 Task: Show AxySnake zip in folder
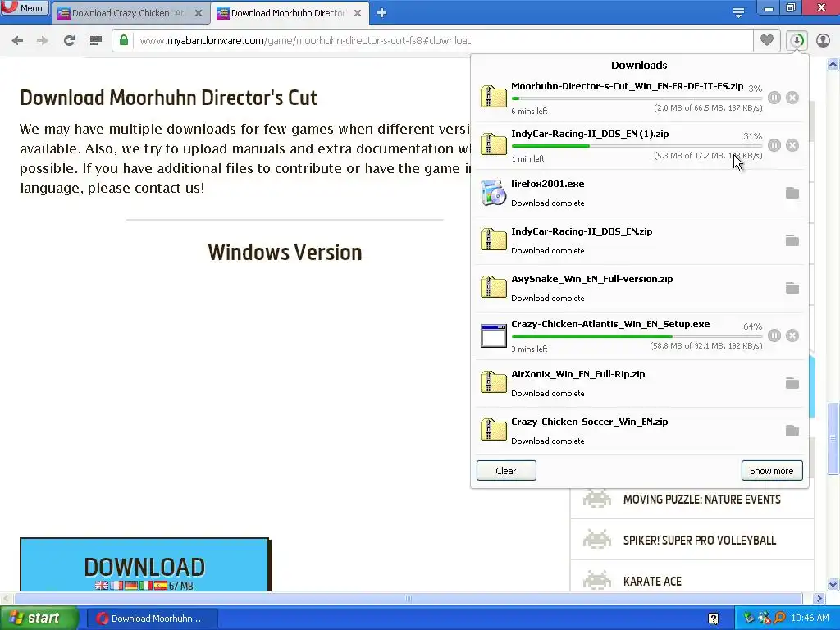(792, 288)
